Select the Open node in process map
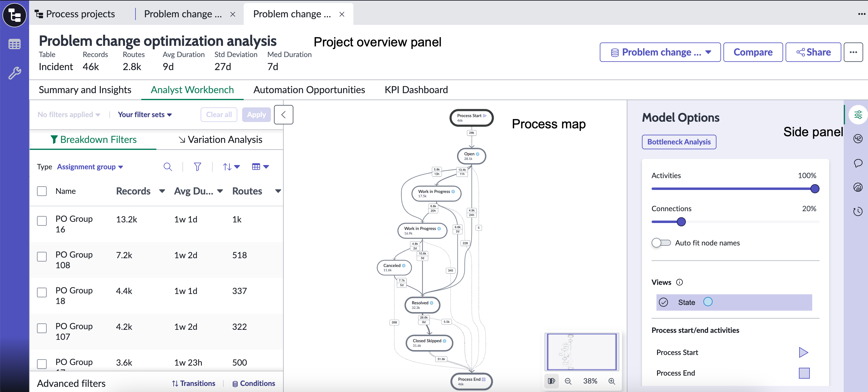The width and height of the screenshot is (868, 392). click(471, 156)
